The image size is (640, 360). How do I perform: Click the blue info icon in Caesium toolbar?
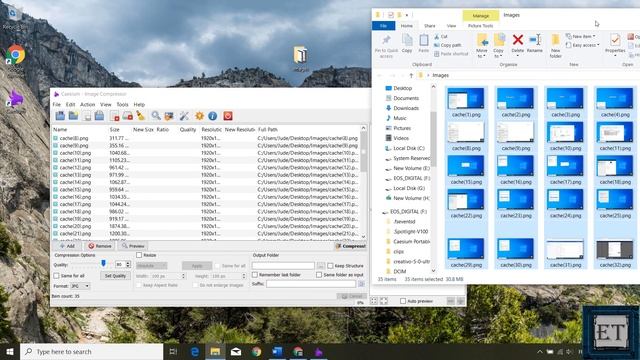[x=212, y=116]
